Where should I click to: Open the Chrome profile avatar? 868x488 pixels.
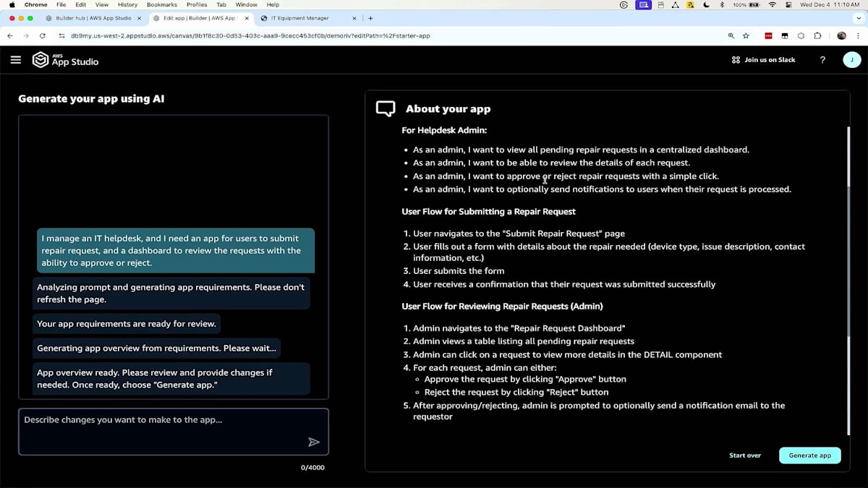(x=841, y=35)
